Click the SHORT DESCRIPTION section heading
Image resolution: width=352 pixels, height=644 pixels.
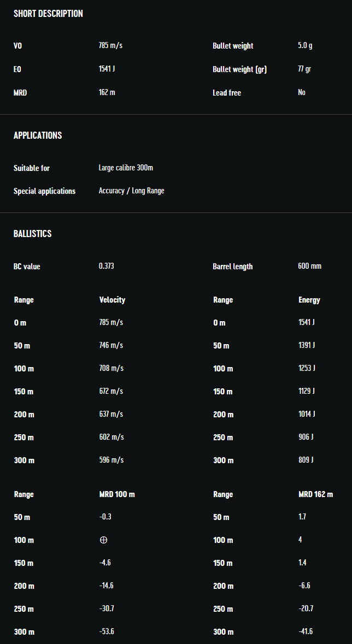48,14
